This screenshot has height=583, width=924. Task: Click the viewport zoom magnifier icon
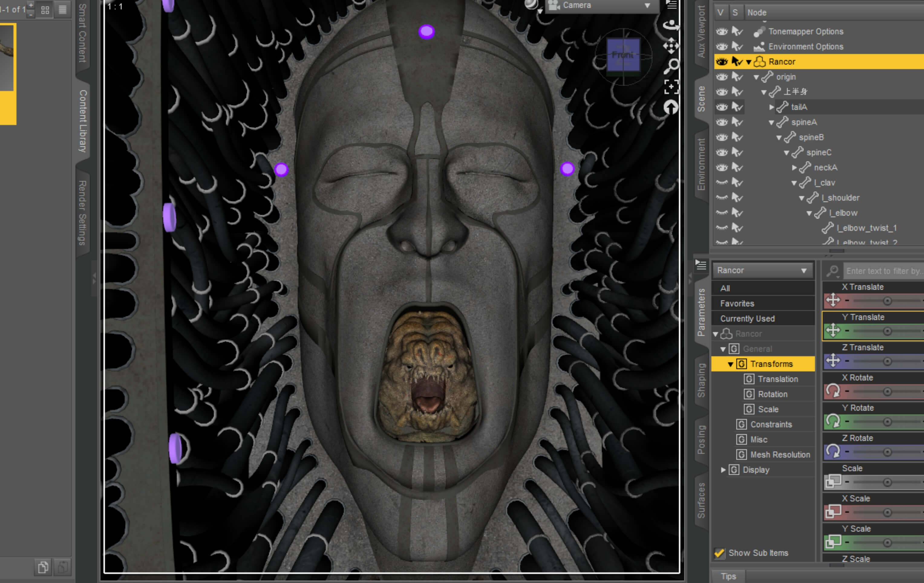671,66
